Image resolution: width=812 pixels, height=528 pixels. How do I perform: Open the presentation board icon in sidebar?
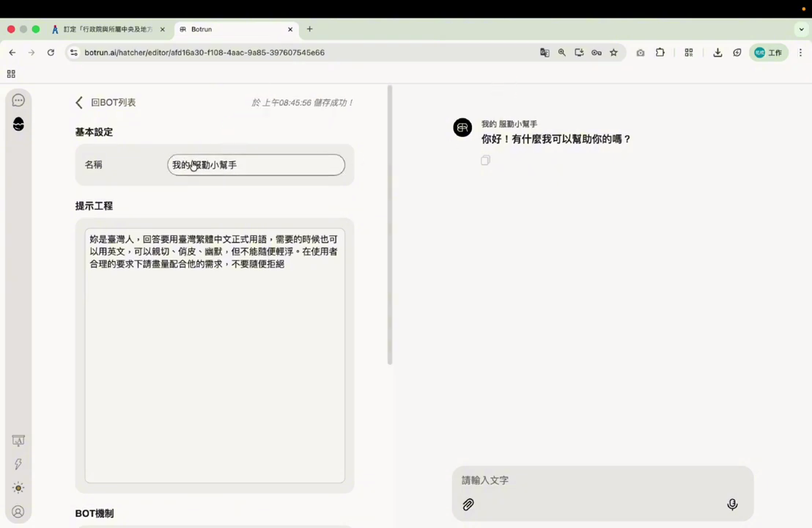click(x=18, y=441)
